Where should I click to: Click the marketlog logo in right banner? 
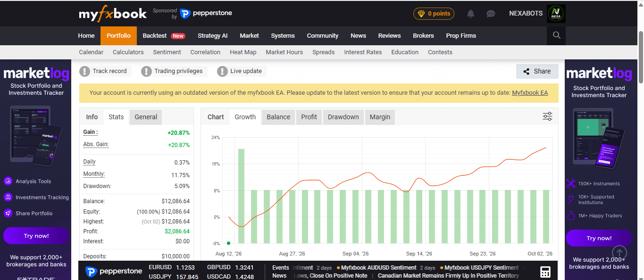point(599,73)
